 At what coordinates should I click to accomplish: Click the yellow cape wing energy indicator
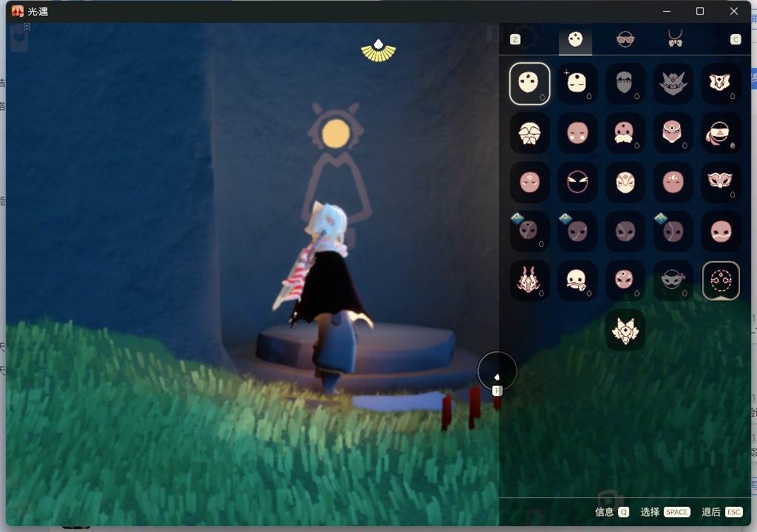click(x=378, y=51)
